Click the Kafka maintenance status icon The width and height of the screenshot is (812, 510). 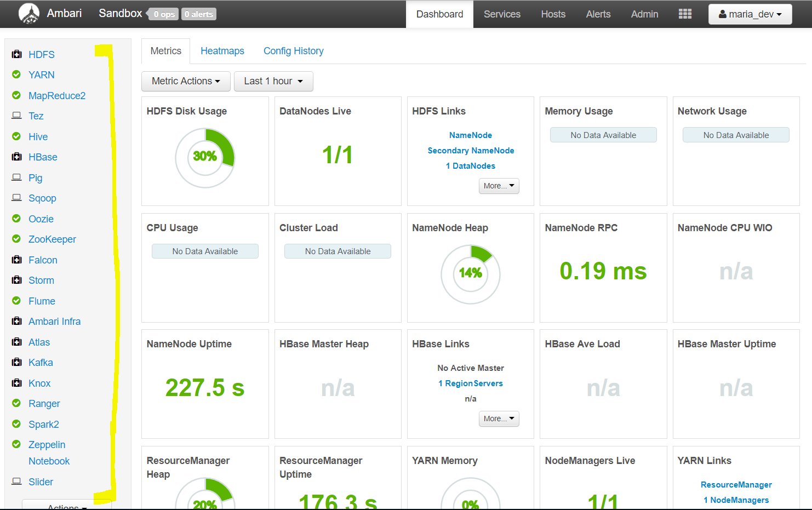tap(17, 362)
